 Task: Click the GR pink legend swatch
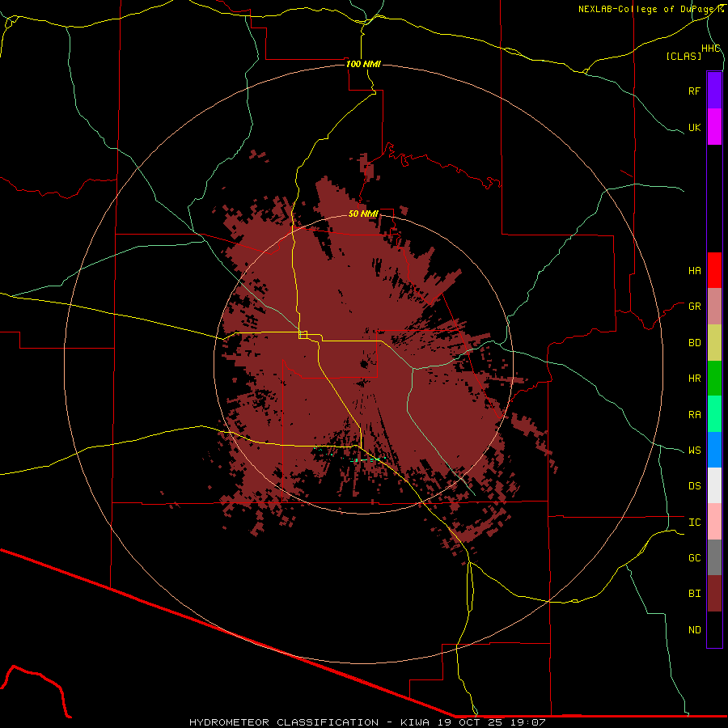(714, 307)
